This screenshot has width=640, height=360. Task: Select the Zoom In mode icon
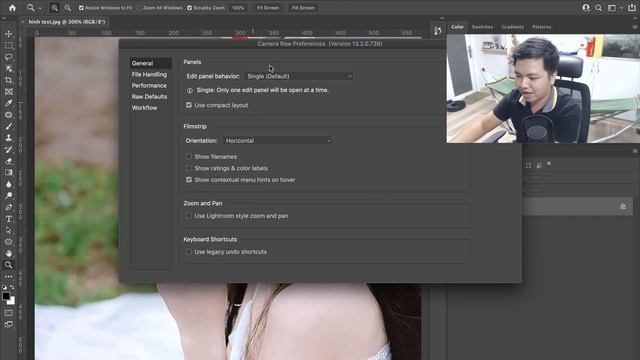pyautogui.click(x=54, y=8)
